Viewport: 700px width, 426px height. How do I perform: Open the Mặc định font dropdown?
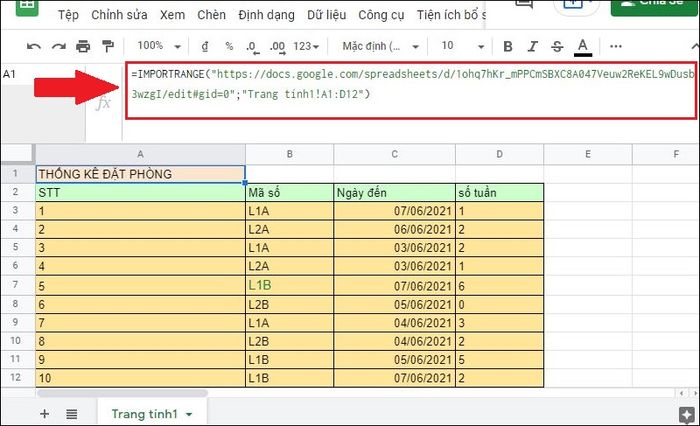coord(380,46)
